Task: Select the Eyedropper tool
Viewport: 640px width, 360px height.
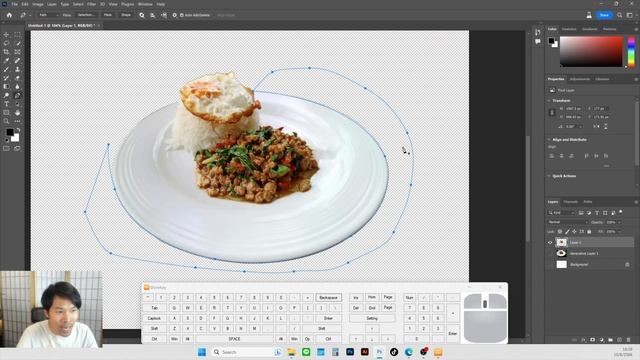Action: click(6, 60)
